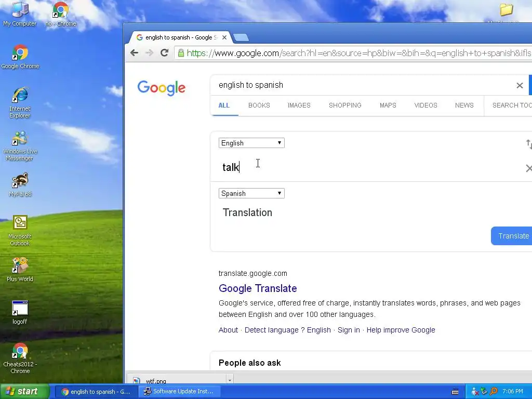The height and width of the screenshot is (399, 532).
Task: Open the 'no - Chrome' desktop shortcut
Action: click(61, 14)
